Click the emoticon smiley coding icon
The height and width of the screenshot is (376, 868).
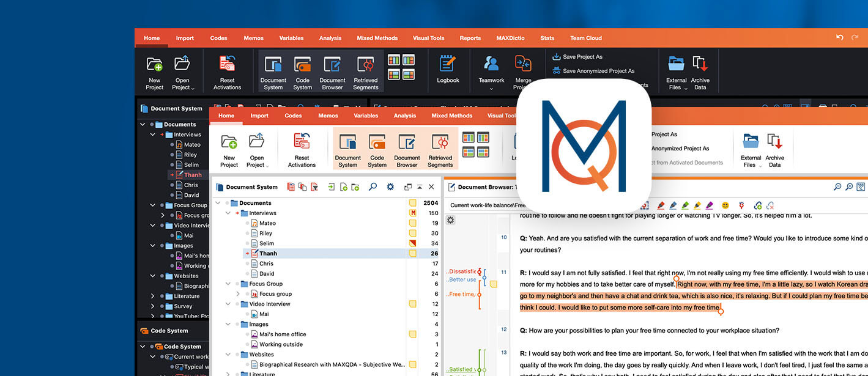tap(725, 205)
